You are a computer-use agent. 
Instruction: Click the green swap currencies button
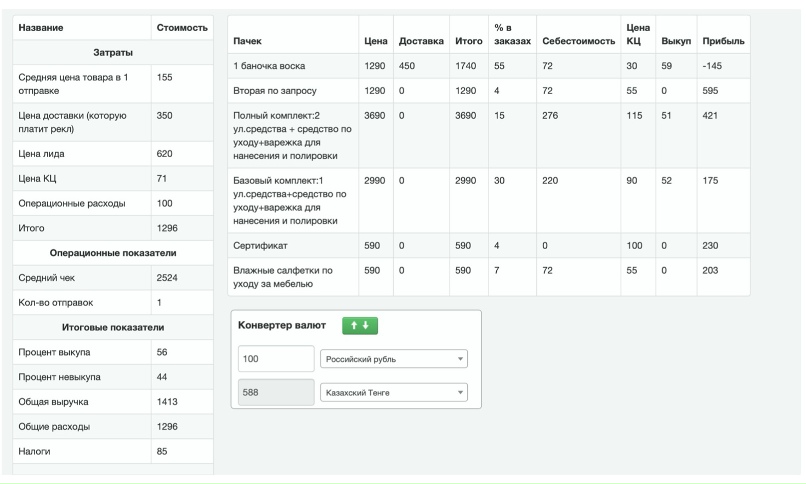[x=359, y=326]
